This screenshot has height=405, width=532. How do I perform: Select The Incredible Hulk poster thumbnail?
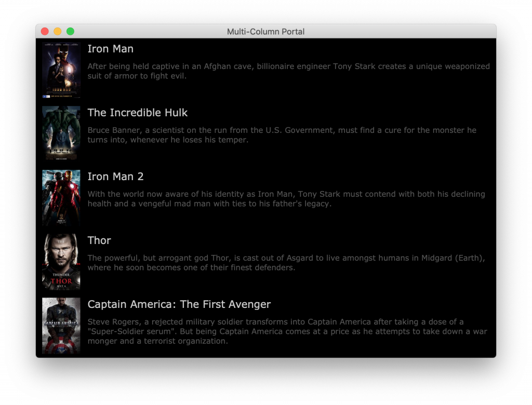point(61,133)
